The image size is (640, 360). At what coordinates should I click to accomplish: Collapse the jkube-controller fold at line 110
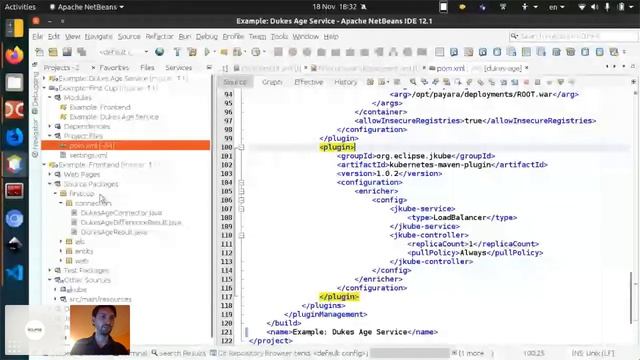click(241, 236)
